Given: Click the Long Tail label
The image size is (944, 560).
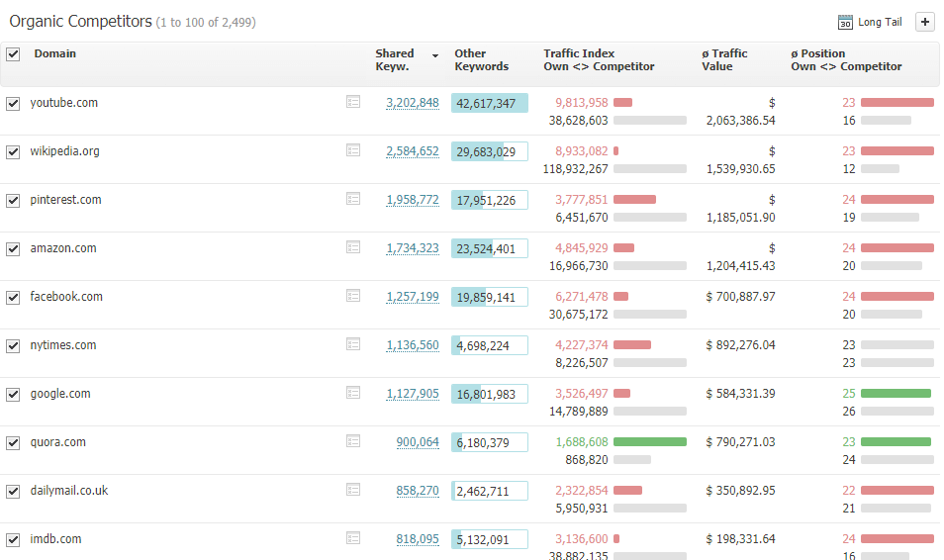Looking at the screenshot, I should pyautogui.click(x=880, y=23).
